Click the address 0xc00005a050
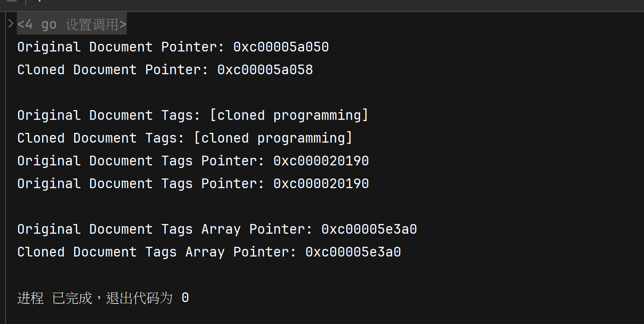This screenshot has width=644, height=324. coord(281,47)
